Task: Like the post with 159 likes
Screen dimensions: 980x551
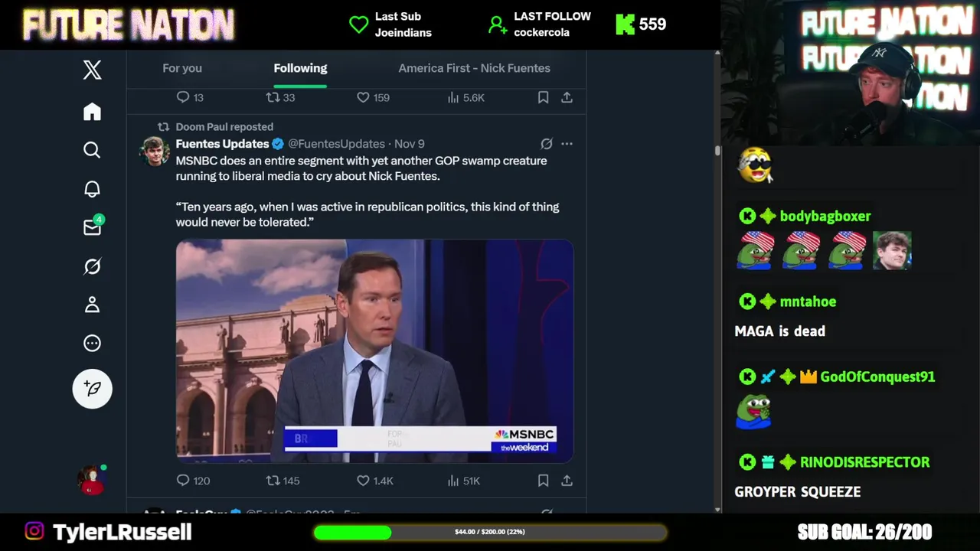Action: tap(373, 97)
